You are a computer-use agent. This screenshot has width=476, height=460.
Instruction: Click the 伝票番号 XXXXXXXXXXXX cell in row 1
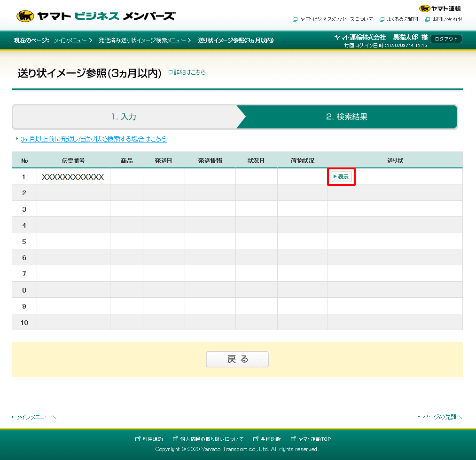(x=73, y=176)
